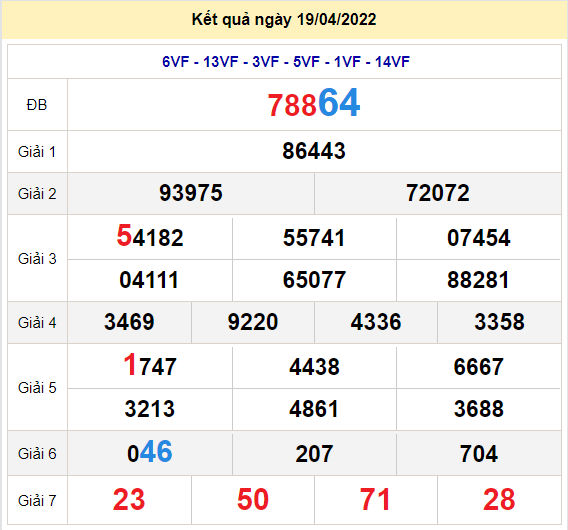Select third prize number 54182

(x=150, y=236)
